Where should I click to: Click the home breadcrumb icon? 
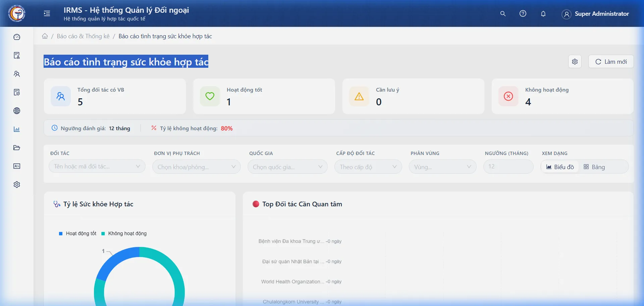tap(45, 36)
